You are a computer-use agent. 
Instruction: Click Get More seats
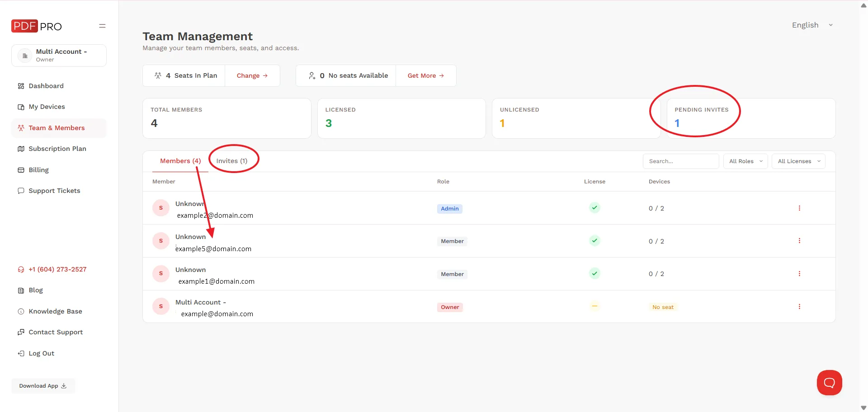pyautogui.click(x=426, y=75)
